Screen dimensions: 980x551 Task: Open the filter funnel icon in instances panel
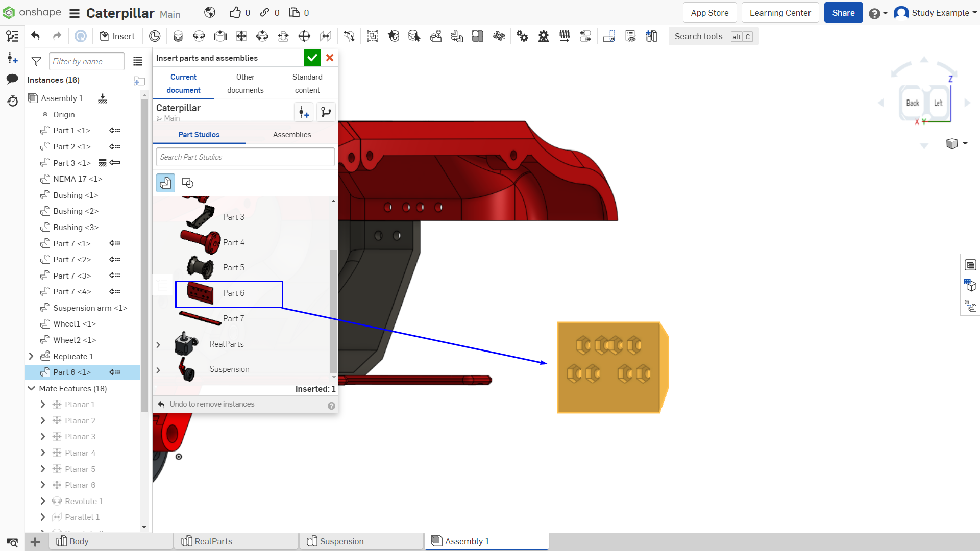(36, 61)
